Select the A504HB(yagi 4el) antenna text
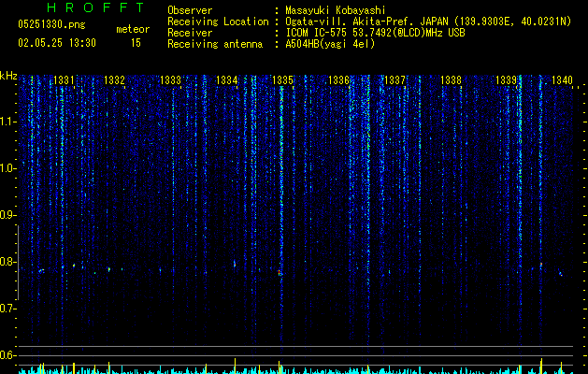Screen dimensions: 588x374 [x=330, y=44]
